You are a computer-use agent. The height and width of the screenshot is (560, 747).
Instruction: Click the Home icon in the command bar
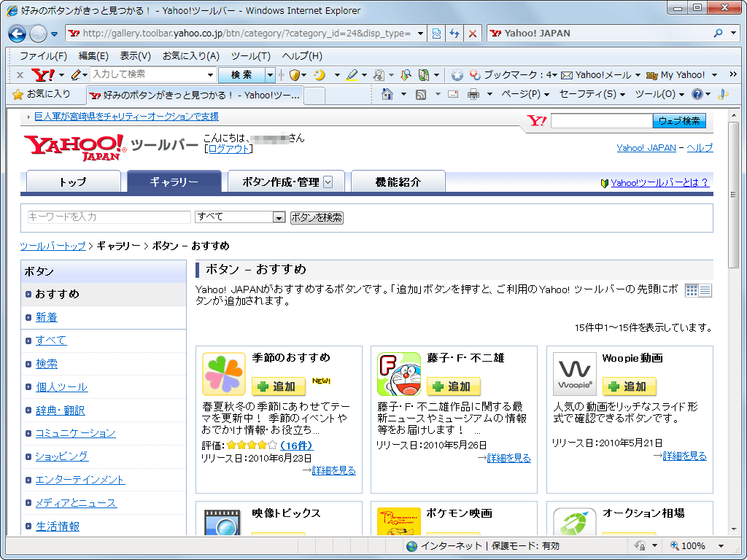[387, 94]
